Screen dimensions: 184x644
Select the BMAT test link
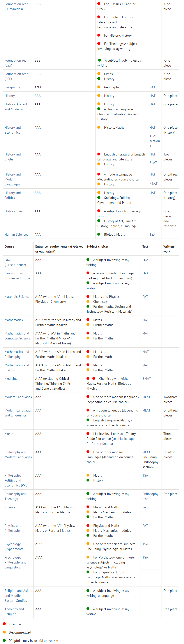pos(146,378)
